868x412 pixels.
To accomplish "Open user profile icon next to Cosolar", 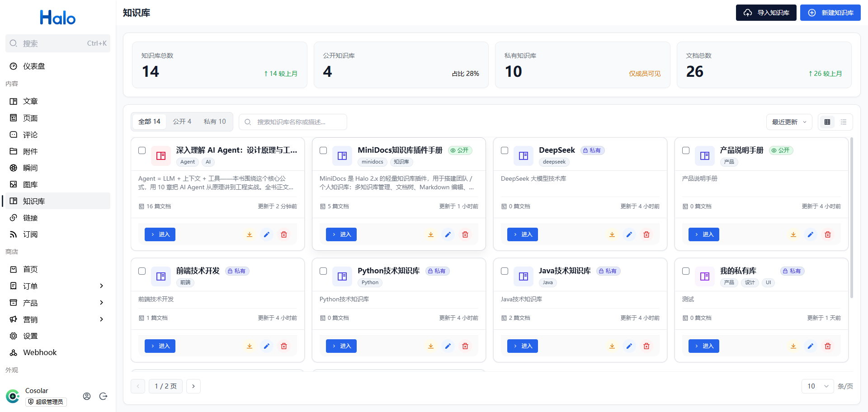I will tap(87, 396).
